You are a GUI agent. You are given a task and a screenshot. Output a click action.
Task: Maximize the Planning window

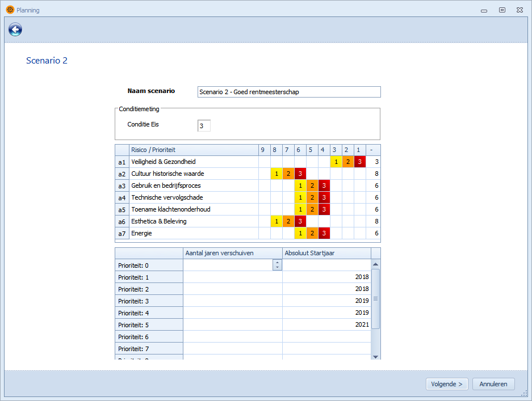pyautogui.click(x=502, y=10)
